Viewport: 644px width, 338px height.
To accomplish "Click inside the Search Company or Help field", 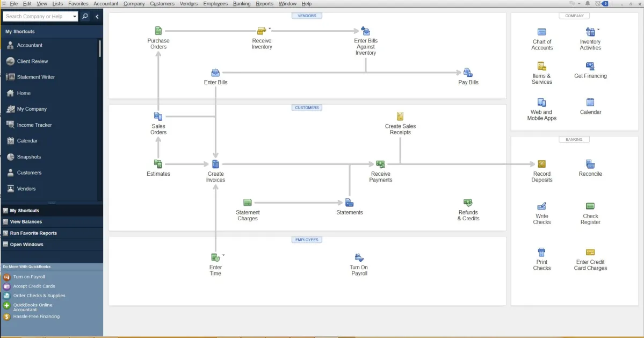I will (38, 16).
